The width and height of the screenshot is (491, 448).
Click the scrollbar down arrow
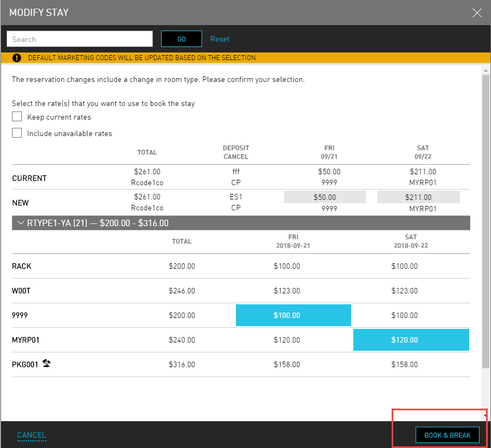pyautogui.click(x=486, y=416)
